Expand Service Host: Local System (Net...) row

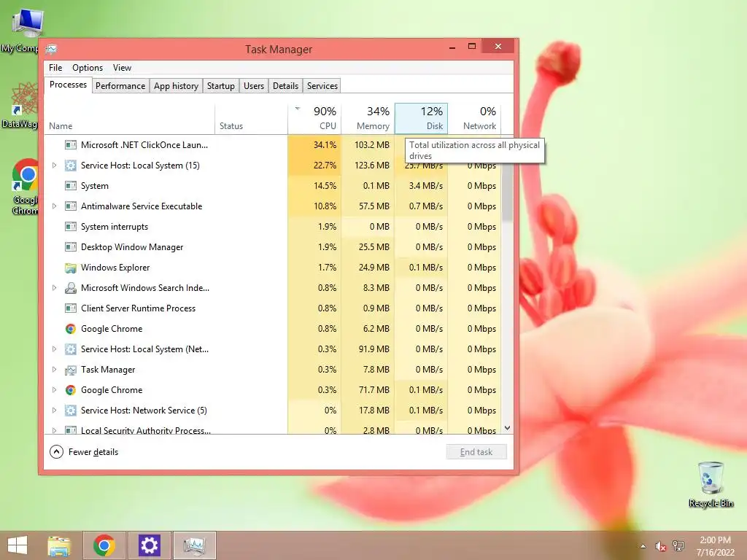[x=54, y=349]
